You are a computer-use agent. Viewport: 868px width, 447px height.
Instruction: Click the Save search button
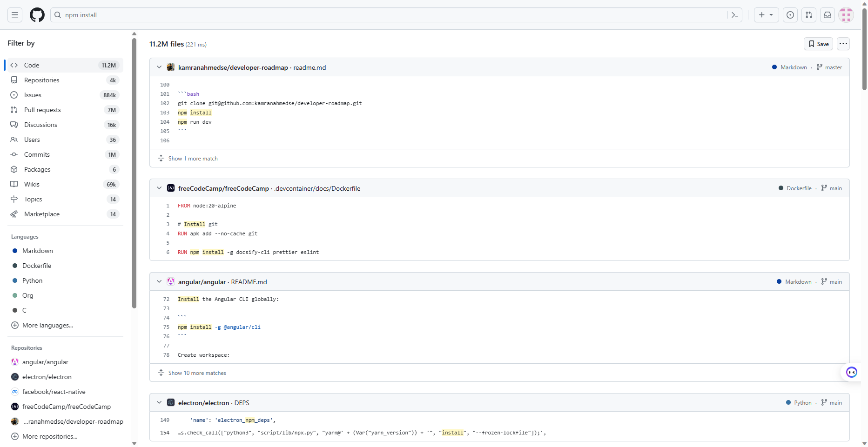[x=818, y=44]
